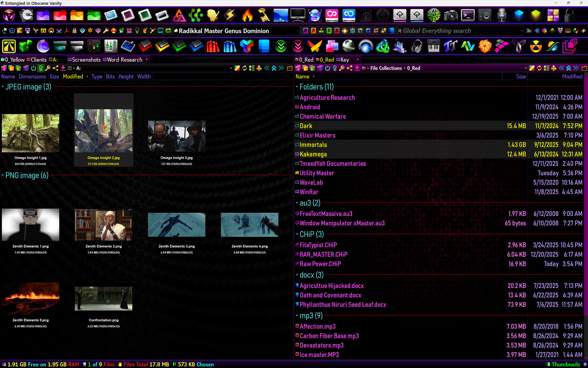Open the Radikkal Master Genus Dominion dropdown
The width and height of the screenshot is (588, 368).
(298, 31)
